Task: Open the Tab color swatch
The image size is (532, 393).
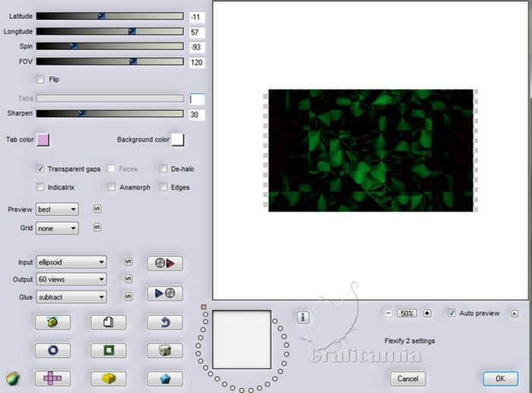Action: coord(43,140)
